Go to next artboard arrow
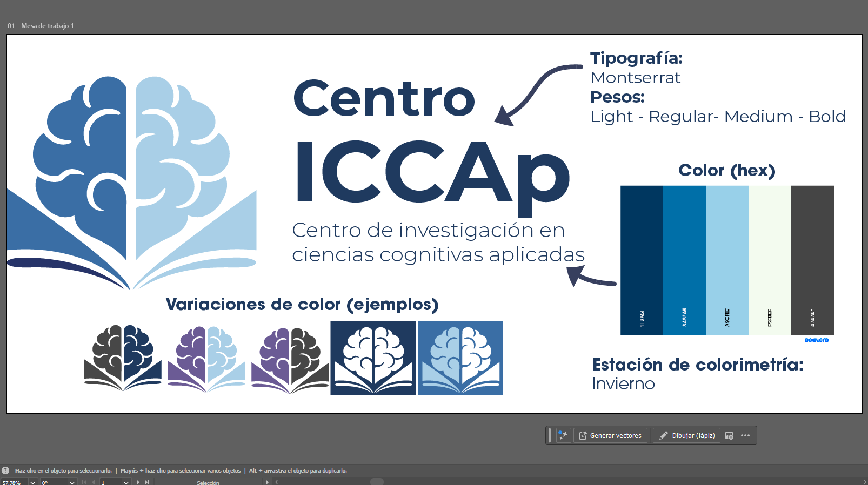Screen dimensions: 868x485 tap(138, 482)
